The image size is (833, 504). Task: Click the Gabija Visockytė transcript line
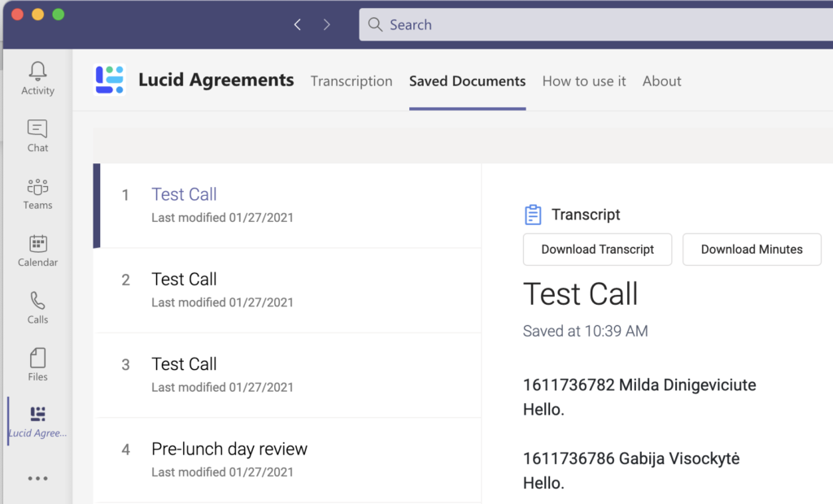click(631, 458)
